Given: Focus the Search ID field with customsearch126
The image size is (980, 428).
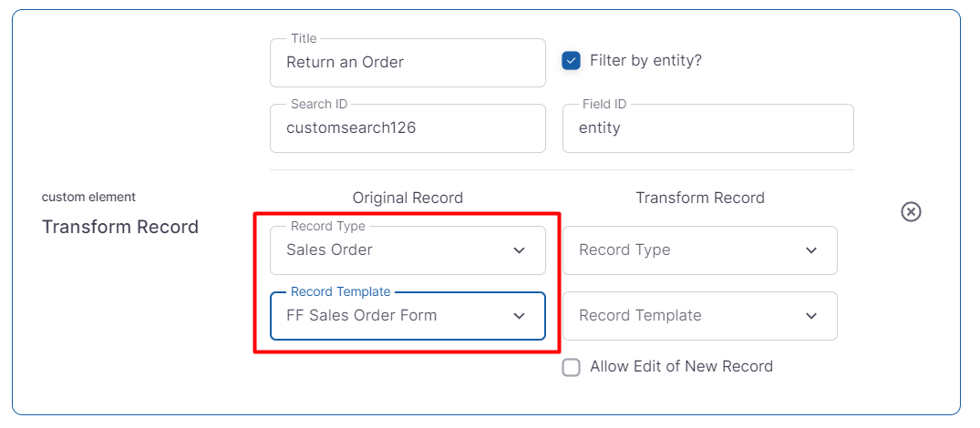Looking at the screenshot, I should 407,128.
